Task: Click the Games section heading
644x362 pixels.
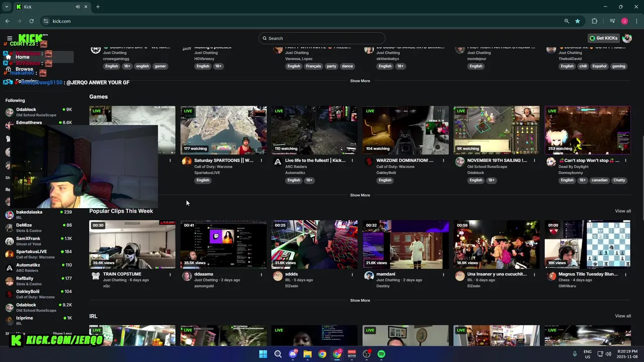Action: click(99, 97)
